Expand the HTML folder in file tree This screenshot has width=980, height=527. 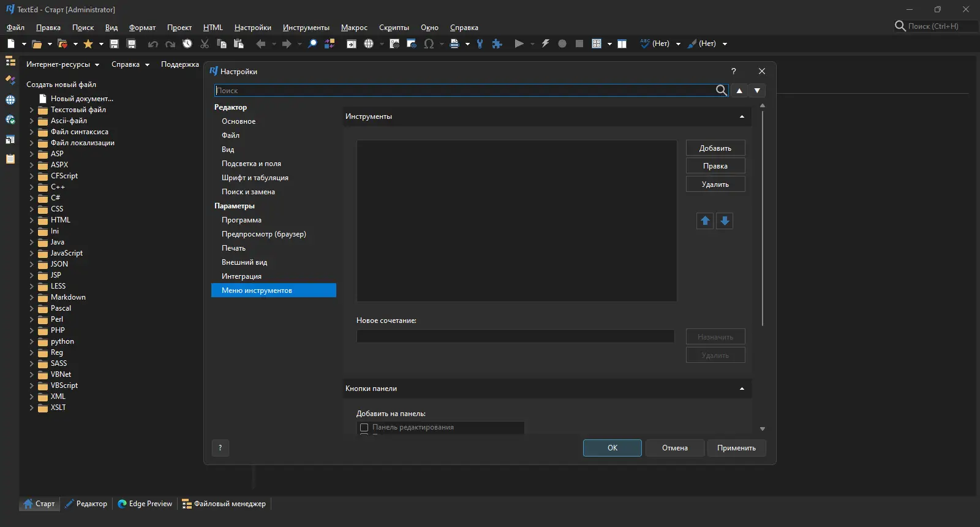point(31,220)
